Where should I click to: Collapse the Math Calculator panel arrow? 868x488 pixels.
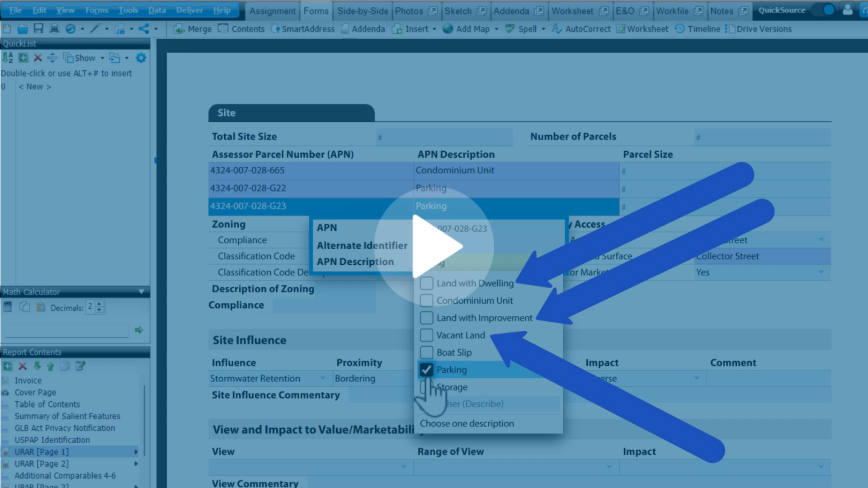point(141,292)
